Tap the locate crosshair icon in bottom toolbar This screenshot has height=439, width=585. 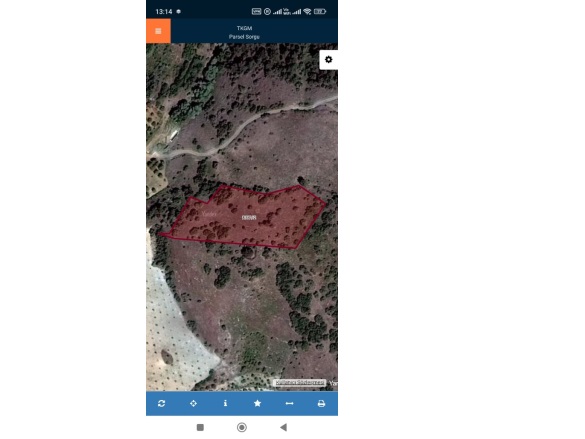[193, 404]
